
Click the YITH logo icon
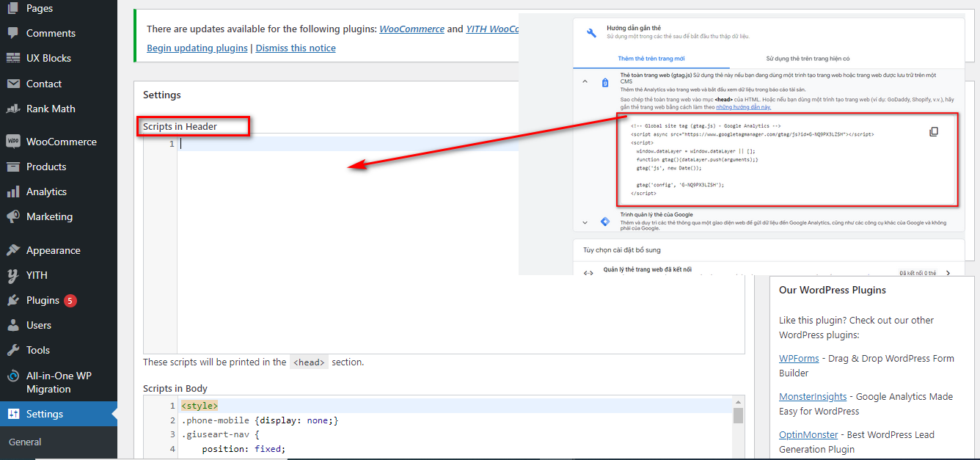[x=13, y=275]
